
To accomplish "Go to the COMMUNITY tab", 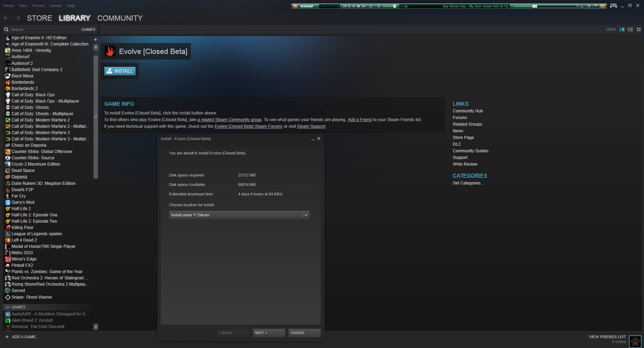I will point(120,18).
